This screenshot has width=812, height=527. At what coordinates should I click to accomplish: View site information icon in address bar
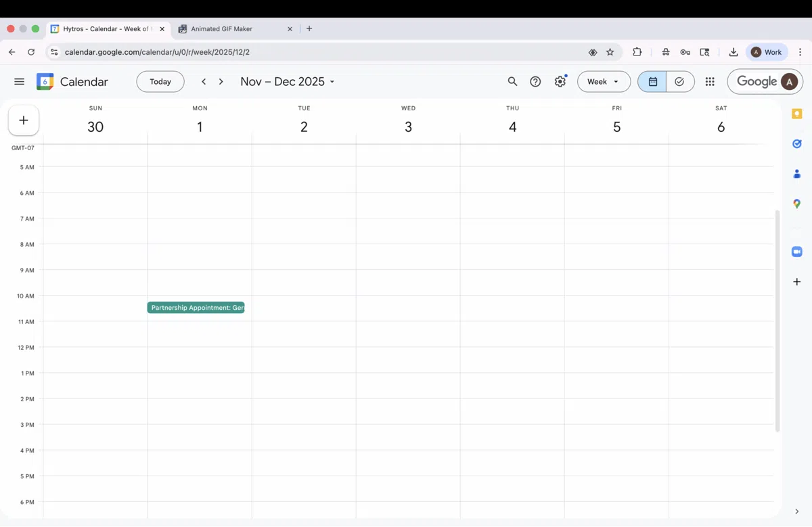pyautogui.click(x=54, y=52)
